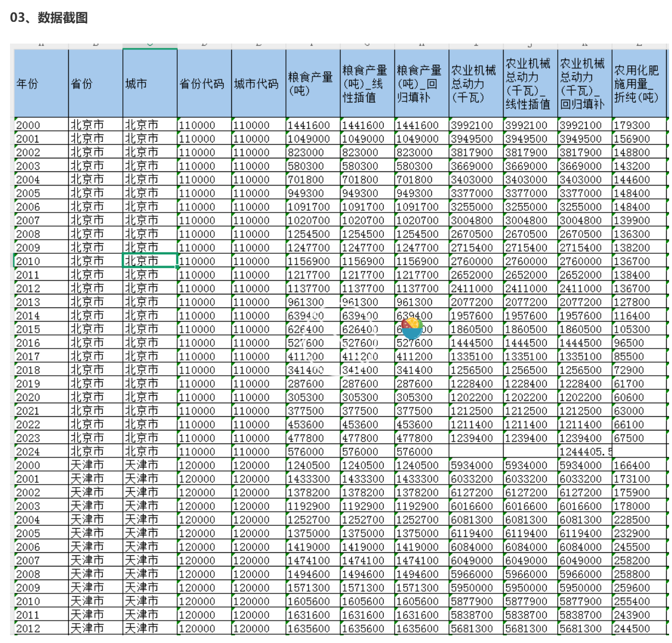The image size is (672, 643).
Task: Click the machinery power cell 3949500 under 农业机械总动力(千瓦)
Action: pos(477,138)
